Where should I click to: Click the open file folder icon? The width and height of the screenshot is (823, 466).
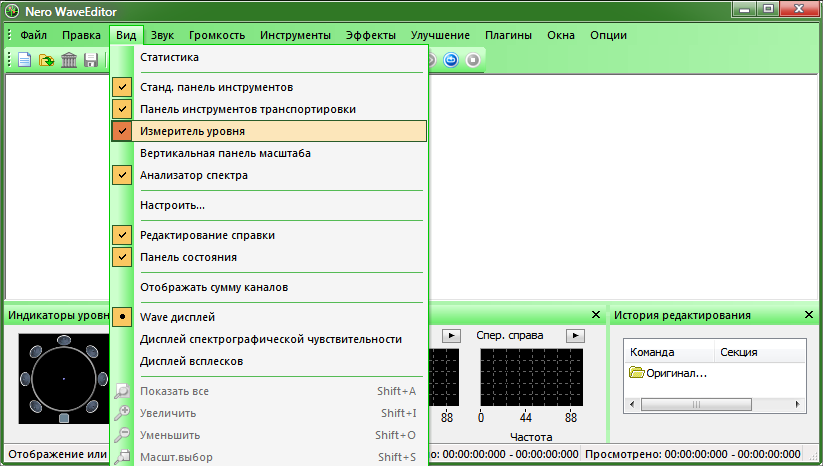[x=47, y=60]
